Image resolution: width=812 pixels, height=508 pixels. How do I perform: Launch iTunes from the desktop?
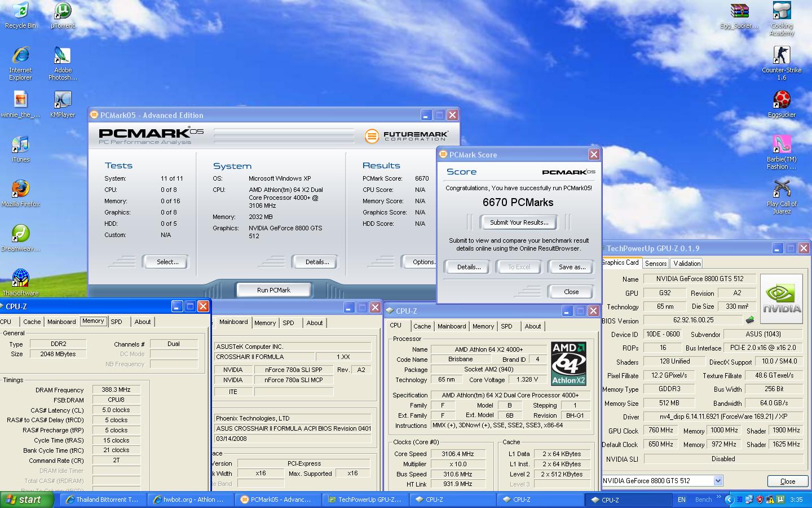point(20,149)
